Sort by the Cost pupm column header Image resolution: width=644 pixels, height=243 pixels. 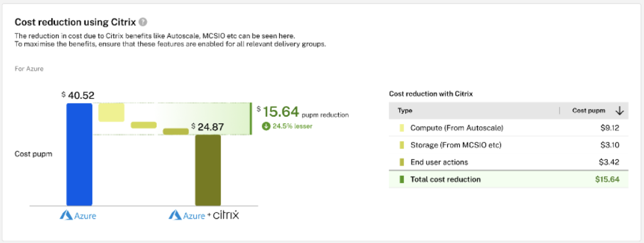click(588, 111)
